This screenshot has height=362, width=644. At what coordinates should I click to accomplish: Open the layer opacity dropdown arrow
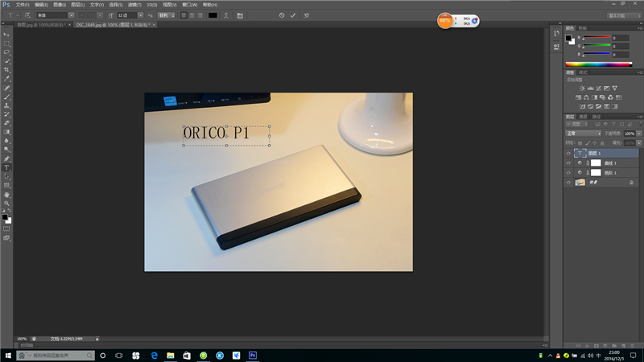(639, 134)
